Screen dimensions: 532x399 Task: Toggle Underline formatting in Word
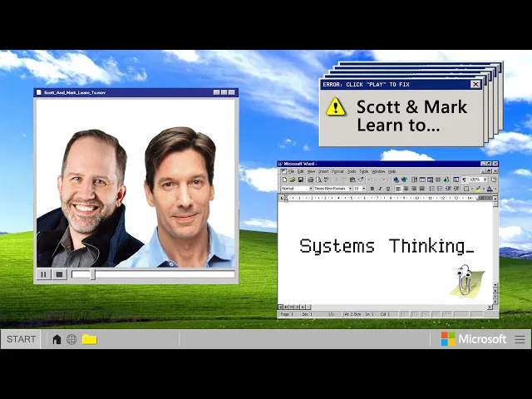click(388, 189)
